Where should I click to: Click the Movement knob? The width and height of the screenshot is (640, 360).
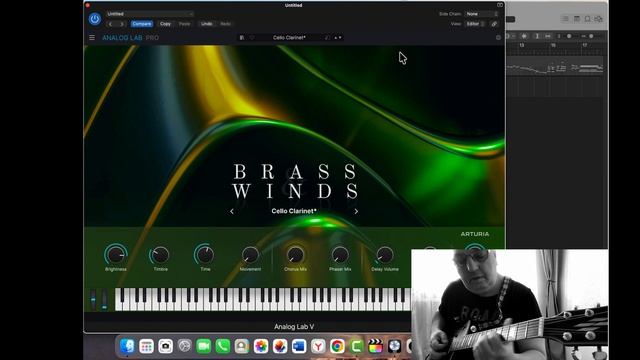tap(250, 255)
